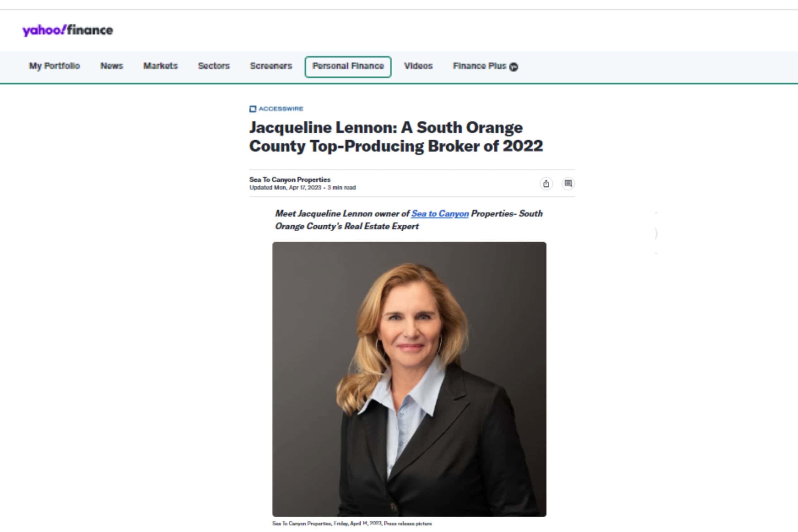This screenshot has height=532, width=798.
Task: Click the updated date and read time text
Action: (303, 188)
